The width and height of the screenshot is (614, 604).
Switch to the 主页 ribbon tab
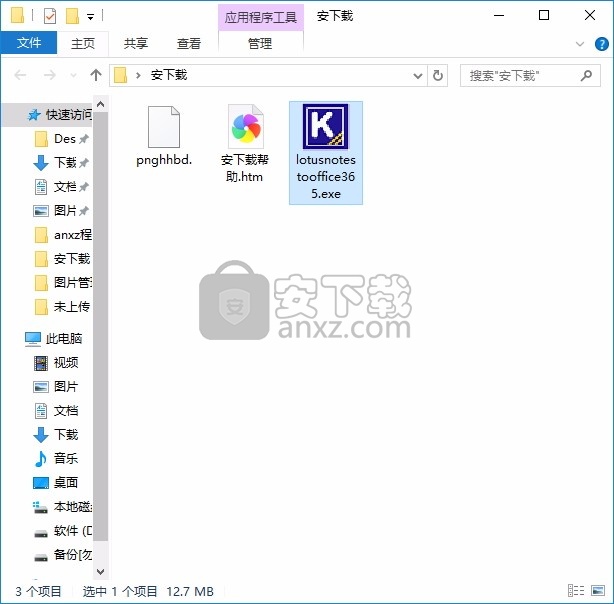(83, 43)
